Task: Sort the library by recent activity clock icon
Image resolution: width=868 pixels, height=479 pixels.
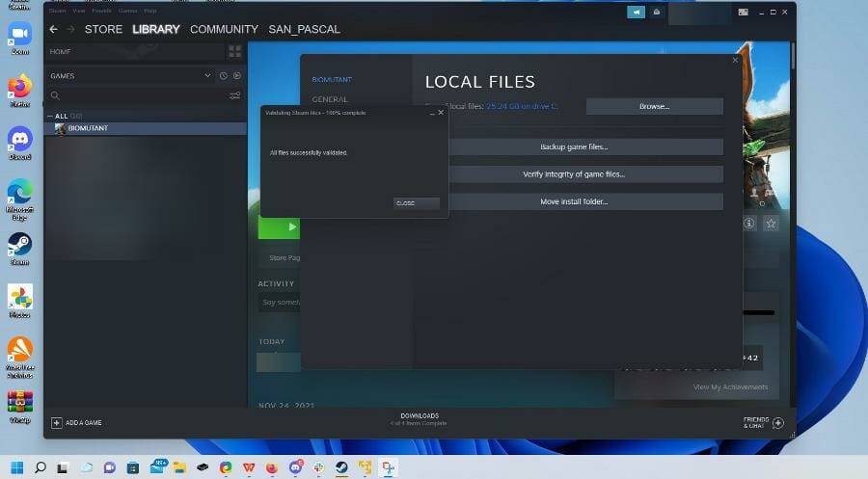Action: pyautogui.click(x=223, y=76)
